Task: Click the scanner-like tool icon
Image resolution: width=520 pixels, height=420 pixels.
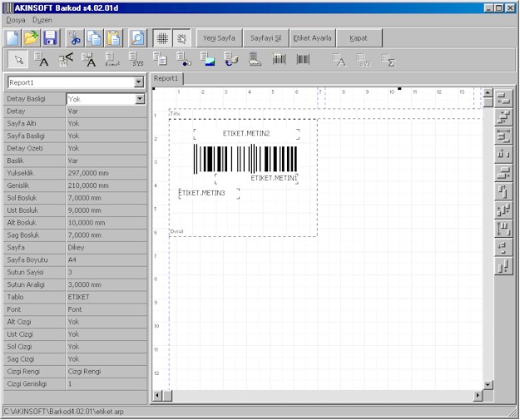Action: pos(255,60)
